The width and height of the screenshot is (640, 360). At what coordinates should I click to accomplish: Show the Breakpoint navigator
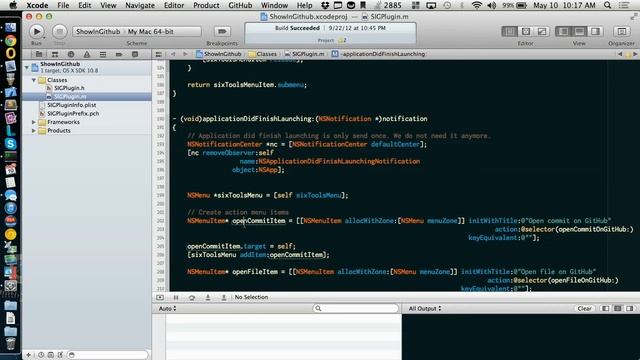point(119,54)
